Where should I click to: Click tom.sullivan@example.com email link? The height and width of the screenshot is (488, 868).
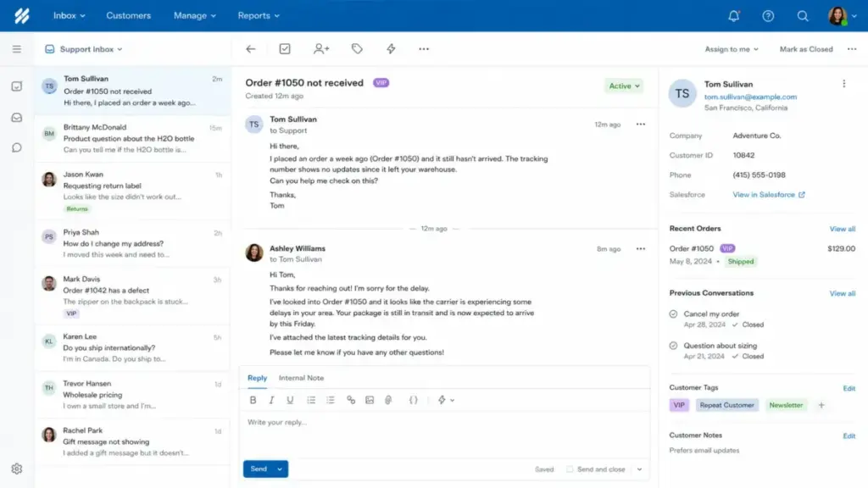coord(750,97)
